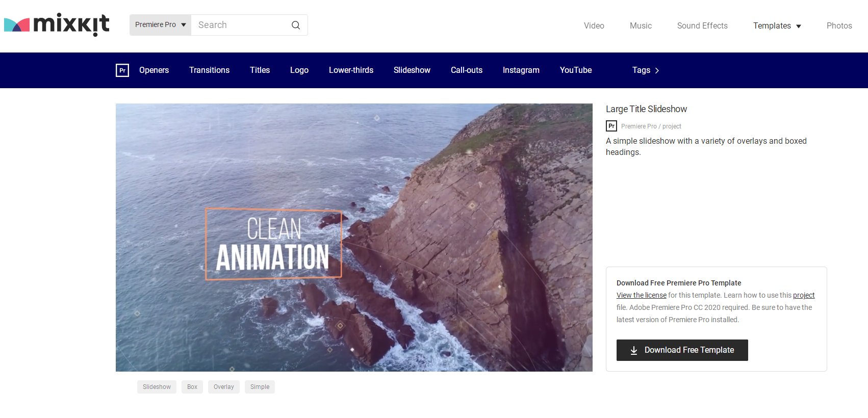This screenshot has height=418, width=868.
Task: Click the Premiere Pro icon in navigation bar
Action: point(122,70)
